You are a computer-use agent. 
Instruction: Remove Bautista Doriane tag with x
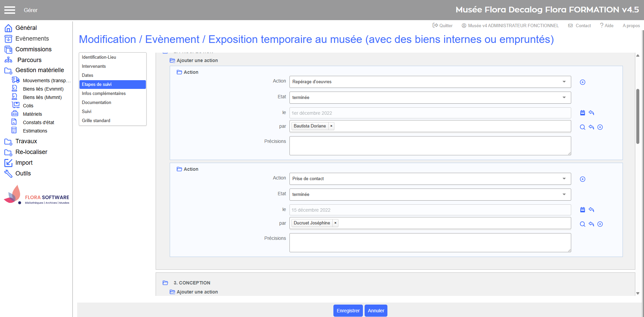point(331,126)
